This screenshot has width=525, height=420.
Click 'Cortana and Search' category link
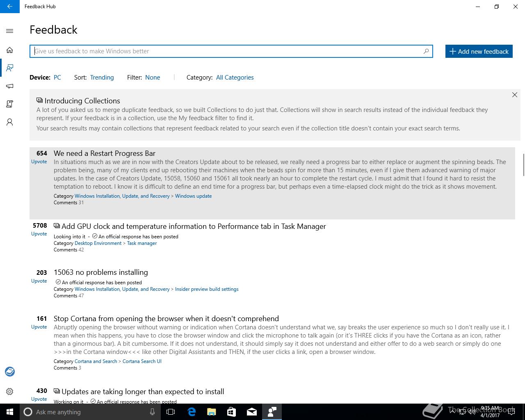pyautogui.click(x=96, y=361)
